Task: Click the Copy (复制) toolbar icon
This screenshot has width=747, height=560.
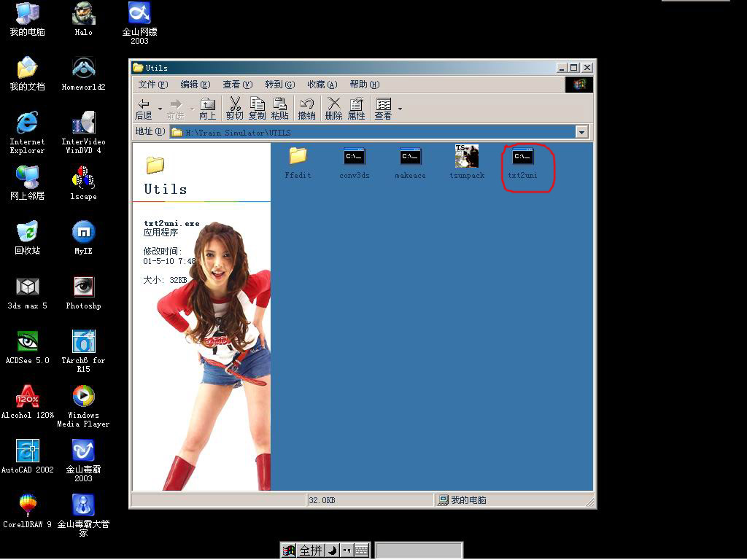Action: (x=257, y=109)
